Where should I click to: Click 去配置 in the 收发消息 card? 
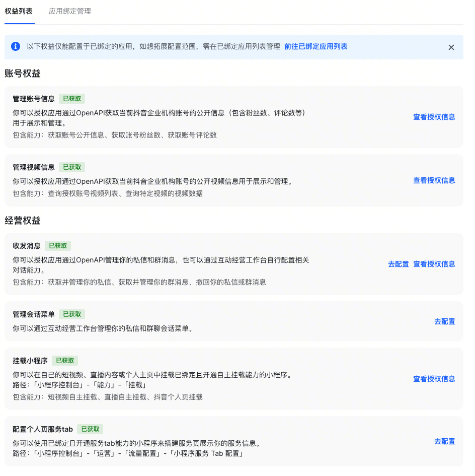tap(398, 264)
